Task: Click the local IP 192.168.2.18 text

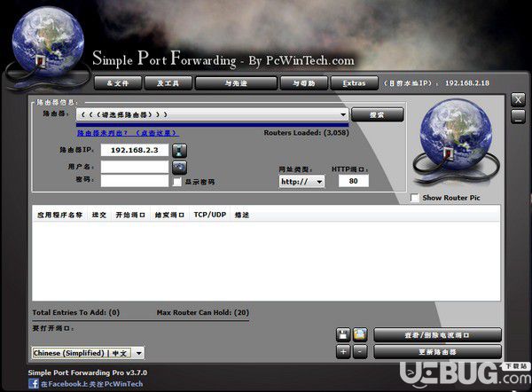Action: point(467,83)
